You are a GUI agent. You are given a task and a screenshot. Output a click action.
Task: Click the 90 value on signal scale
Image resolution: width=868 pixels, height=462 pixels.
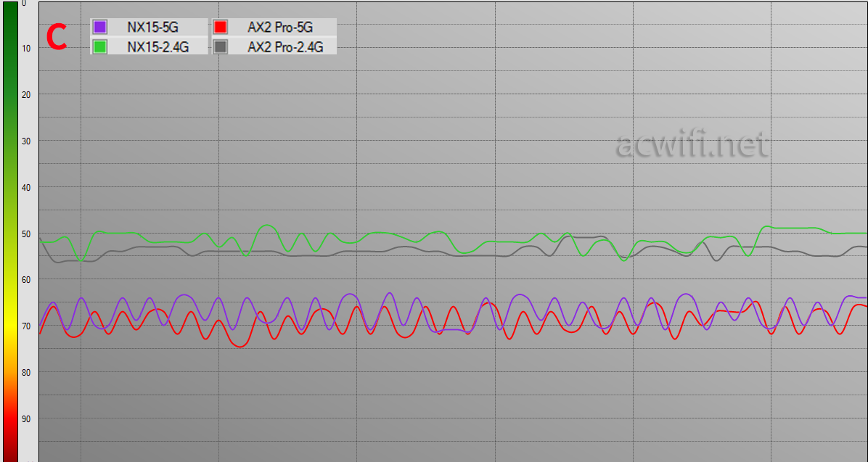point(26,419)
